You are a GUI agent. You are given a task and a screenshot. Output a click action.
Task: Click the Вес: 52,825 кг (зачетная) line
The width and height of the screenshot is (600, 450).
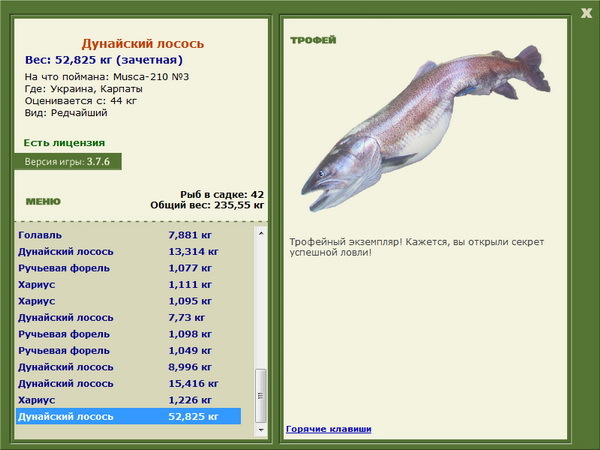point(104,60)
